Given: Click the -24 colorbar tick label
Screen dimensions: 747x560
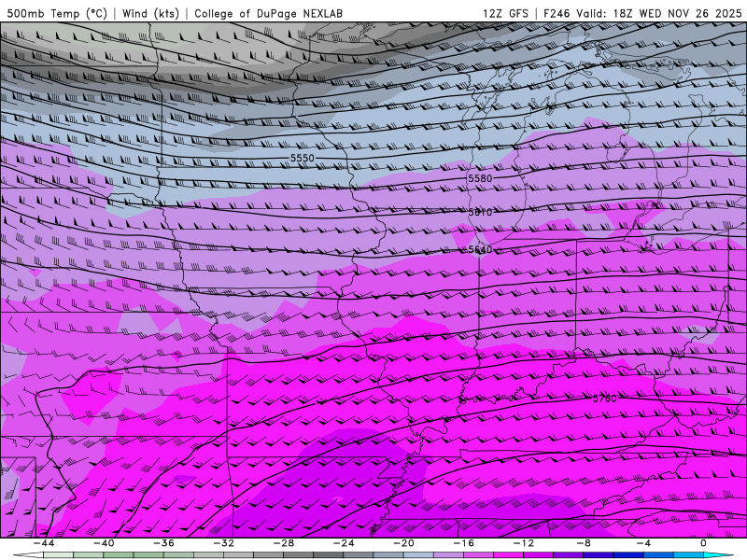Looking at the screenshot, I should (x=344, y=543).
